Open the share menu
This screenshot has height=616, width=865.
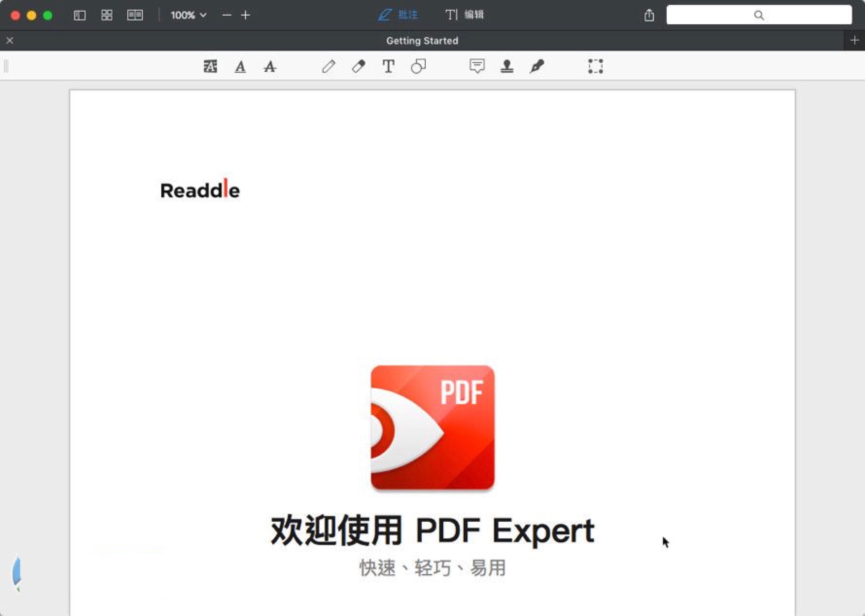coord(649,15)
